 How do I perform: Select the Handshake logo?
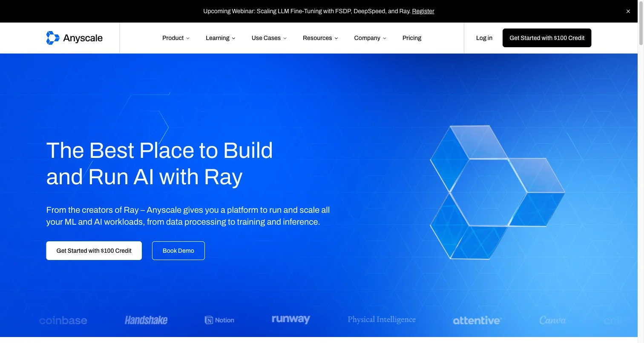pyautogui.click(x=146, y=319)
